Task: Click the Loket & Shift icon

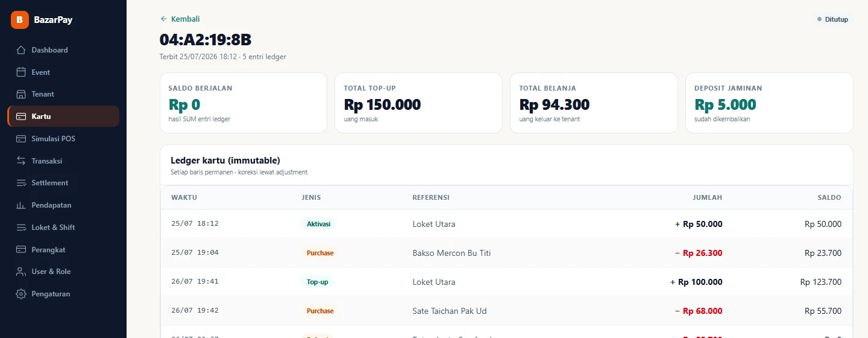Action: [x=21, y=228]
